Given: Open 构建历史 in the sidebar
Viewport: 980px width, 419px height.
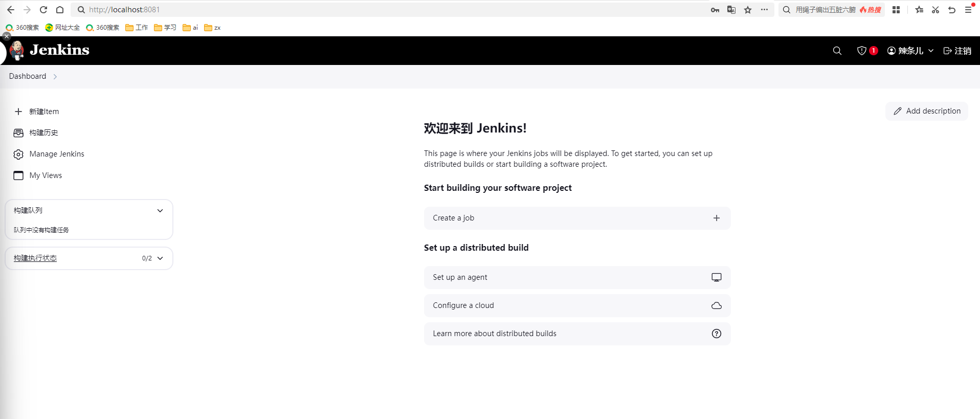Looking at the screenshot, I should click(43, 133).
